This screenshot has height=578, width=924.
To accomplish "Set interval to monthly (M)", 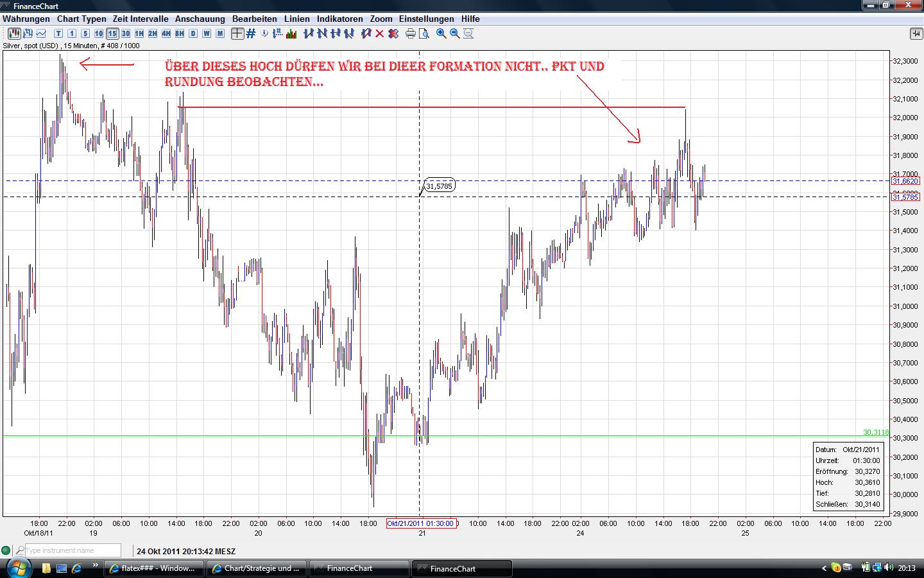I will 220,33.
